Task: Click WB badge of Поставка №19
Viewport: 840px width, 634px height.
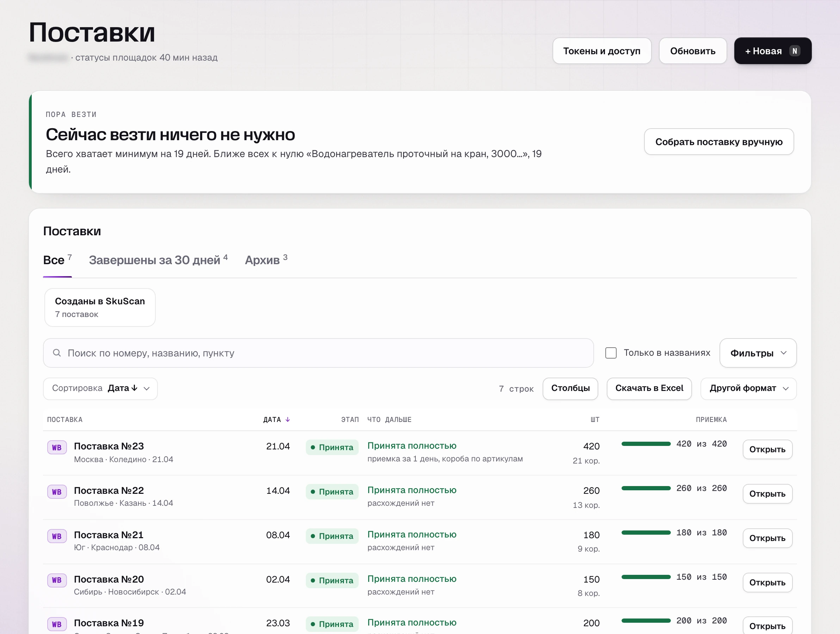Action: click(57, 624)
